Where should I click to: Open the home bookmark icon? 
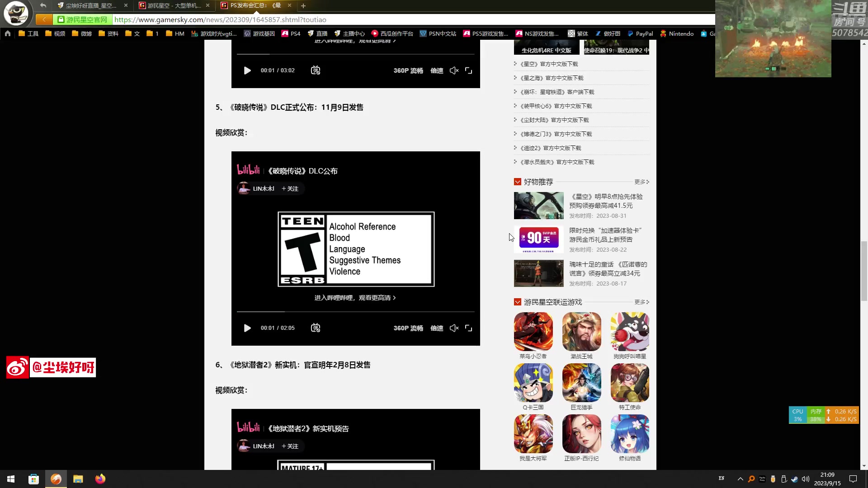click(x=8, y=33)
